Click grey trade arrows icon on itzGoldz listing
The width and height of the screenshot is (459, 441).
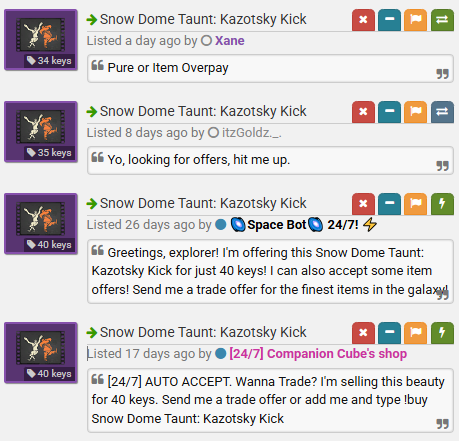coord(442,112)
